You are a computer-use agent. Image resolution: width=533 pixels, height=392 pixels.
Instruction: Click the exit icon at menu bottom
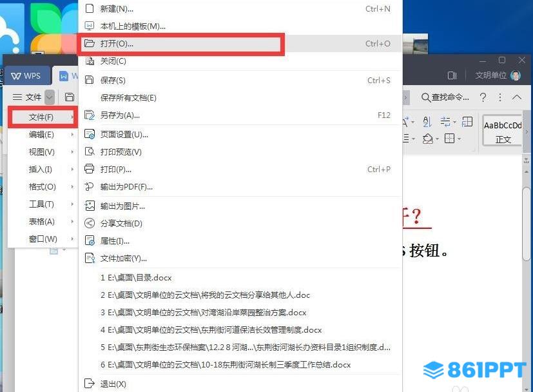click(90, 384)
